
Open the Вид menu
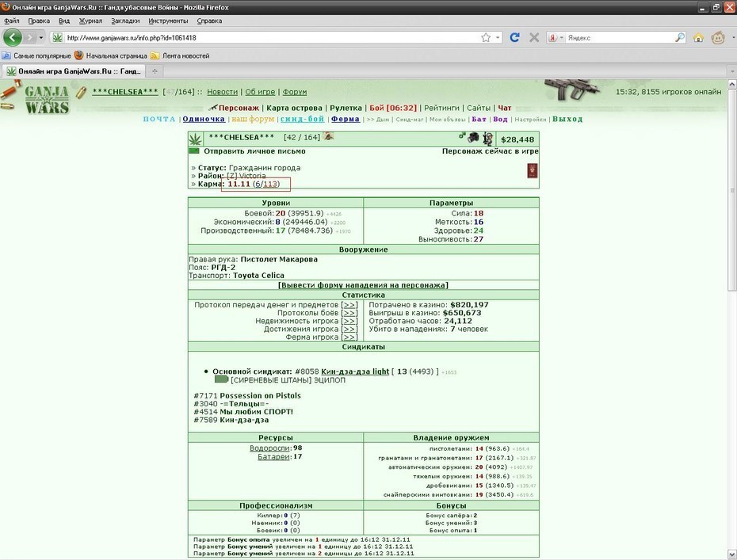point(64,21)
